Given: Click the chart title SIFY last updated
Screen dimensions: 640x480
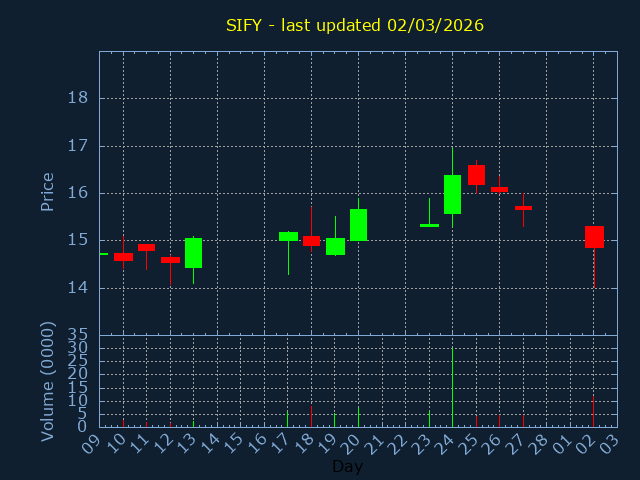Looking at the screenshot, I should click(355, 25).
